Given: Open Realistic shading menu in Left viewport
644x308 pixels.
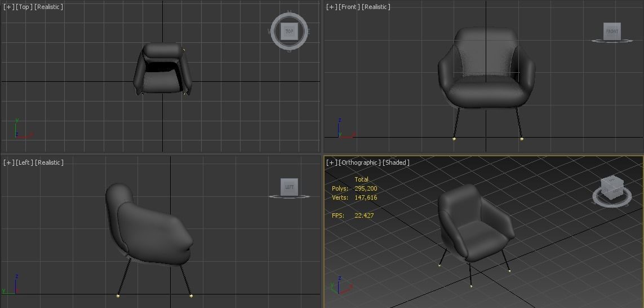Looking at the screenshot, I should coord(49,163).
